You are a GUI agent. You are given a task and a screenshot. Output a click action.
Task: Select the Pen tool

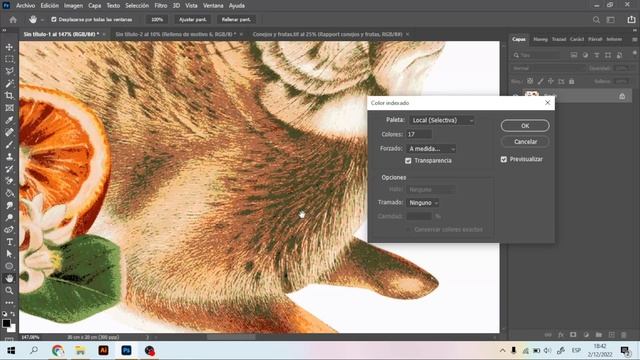pyautogui.click(x=9, y=230)
